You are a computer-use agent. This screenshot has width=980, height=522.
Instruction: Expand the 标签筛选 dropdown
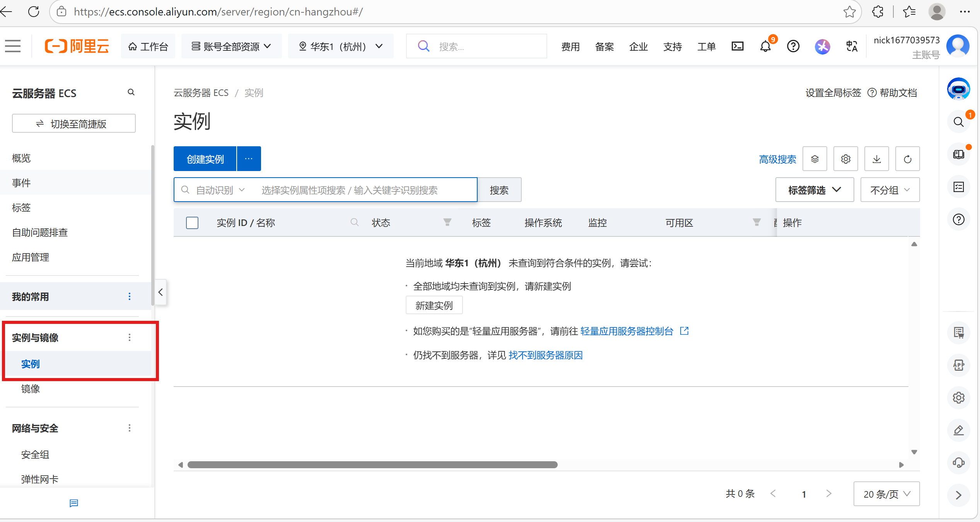[814, 190]
